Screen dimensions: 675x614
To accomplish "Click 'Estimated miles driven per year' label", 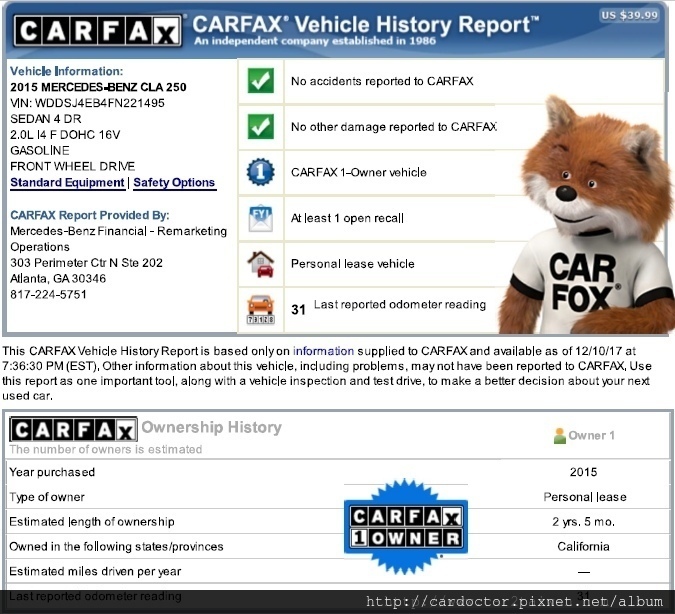I will (x=95, y=571).
